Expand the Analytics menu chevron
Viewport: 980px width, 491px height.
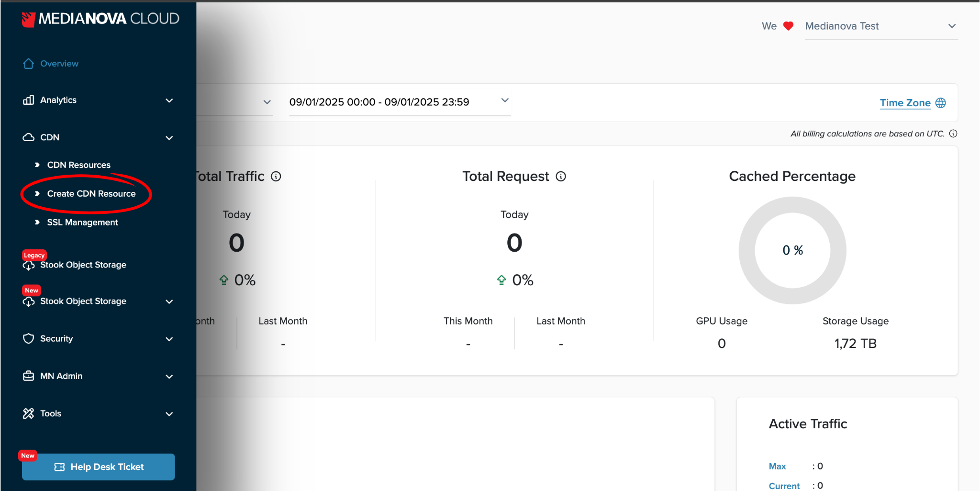click(x=169, y=100)
